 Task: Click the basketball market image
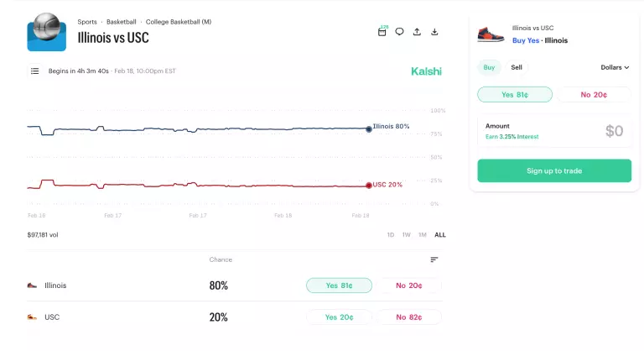point(46,32)
